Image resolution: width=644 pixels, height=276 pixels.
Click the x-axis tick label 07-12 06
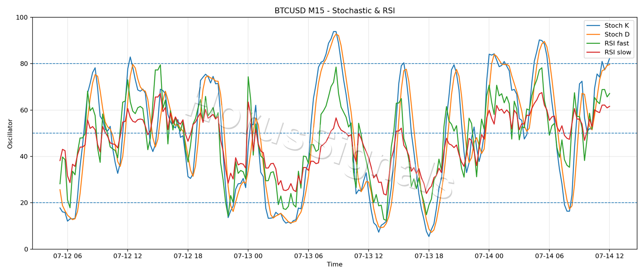pos(67,256)
